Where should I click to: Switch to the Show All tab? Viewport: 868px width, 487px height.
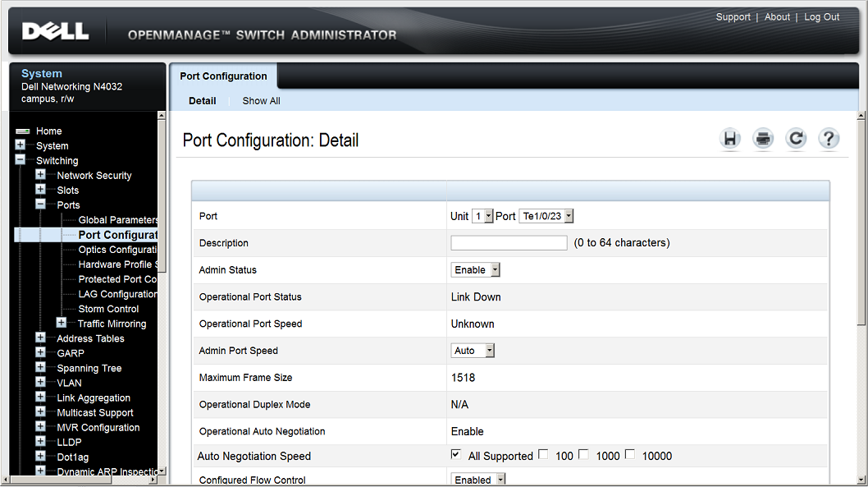point(261,100)
